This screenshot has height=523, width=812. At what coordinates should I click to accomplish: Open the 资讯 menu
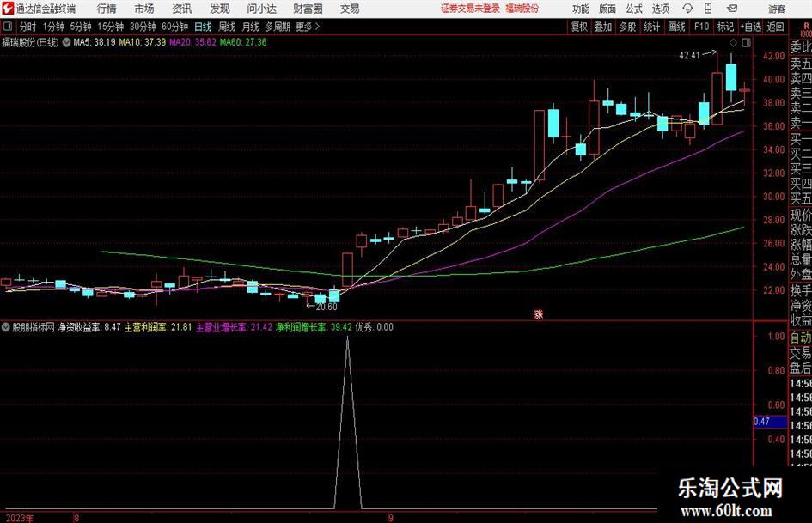pos(182,9)
